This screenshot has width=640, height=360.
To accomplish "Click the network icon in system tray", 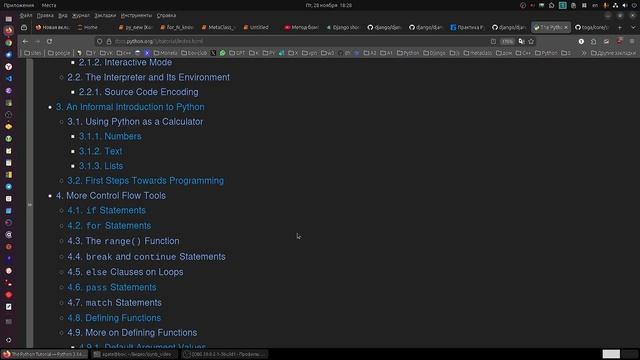I will click(615, 5).
